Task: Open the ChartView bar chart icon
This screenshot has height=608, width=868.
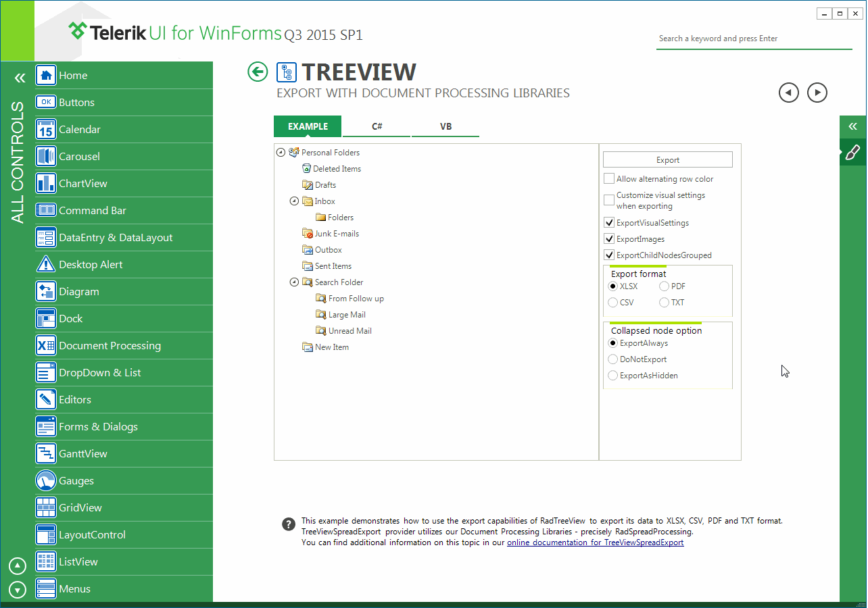Action: (x=46, y=184)
